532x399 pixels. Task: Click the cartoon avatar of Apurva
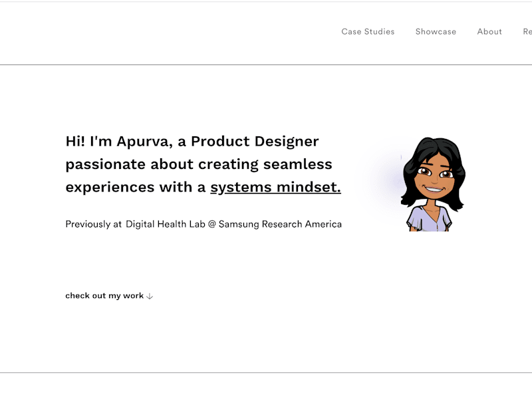click(432, 184)
